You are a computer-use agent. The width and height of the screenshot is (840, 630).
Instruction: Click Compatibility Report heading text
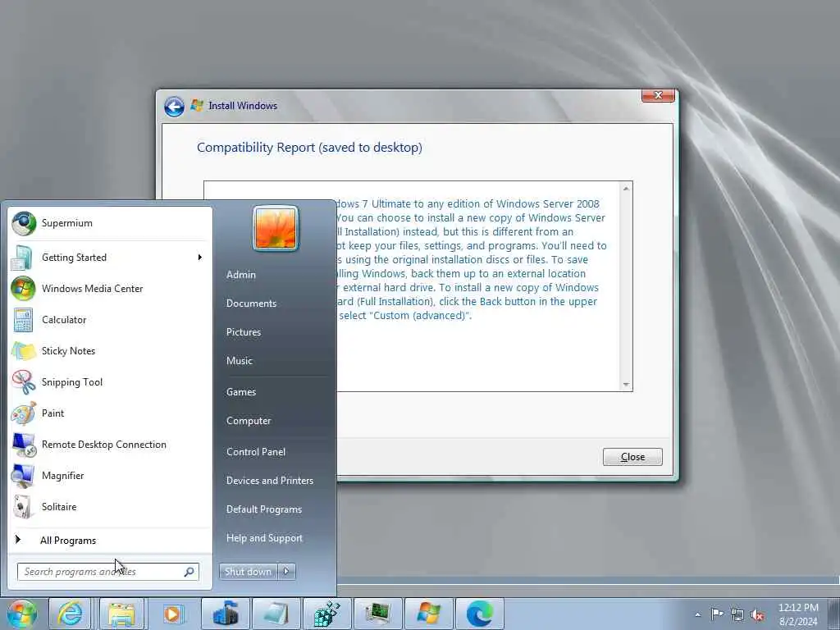pyautogui.click(x=309, y=148)
